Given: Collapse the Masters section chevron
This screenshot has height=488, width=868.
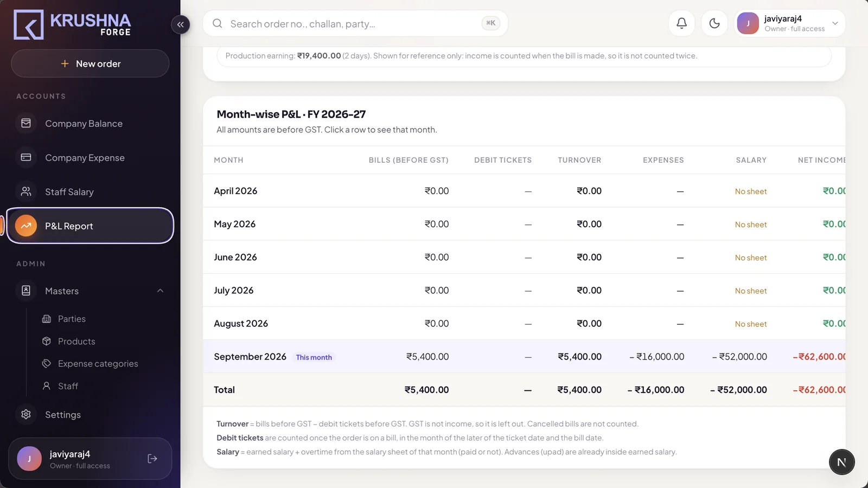Looking at the screenshot, I should tap(160, 291).
